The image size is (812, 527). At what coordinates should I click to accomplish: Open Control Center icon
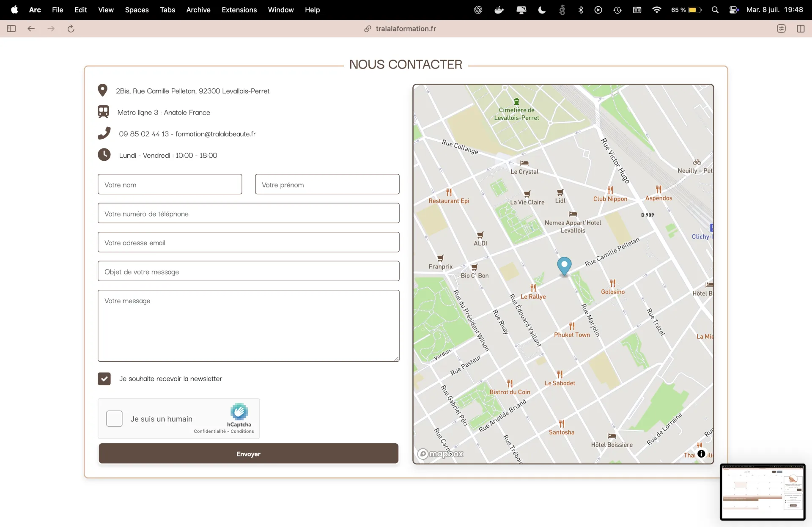tap(734, 10)
